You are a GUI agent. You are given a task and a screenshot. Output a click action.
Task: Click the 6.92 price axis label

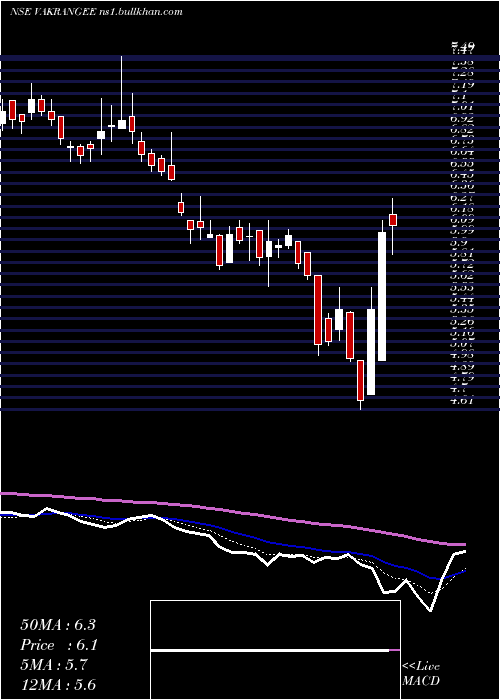pos(462,119)
